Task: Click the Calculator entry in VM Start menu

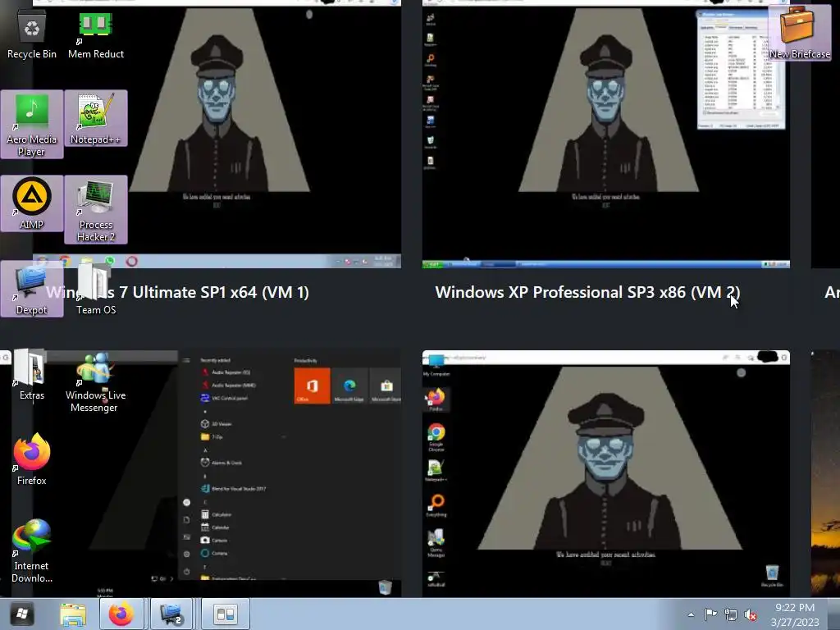Action: click(x=217, y=514)
